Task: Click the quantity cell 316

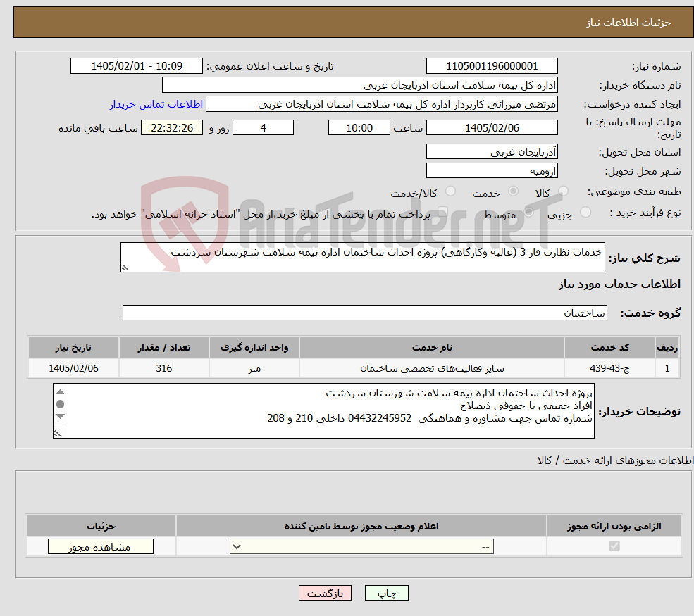Action: pos(163,368)
